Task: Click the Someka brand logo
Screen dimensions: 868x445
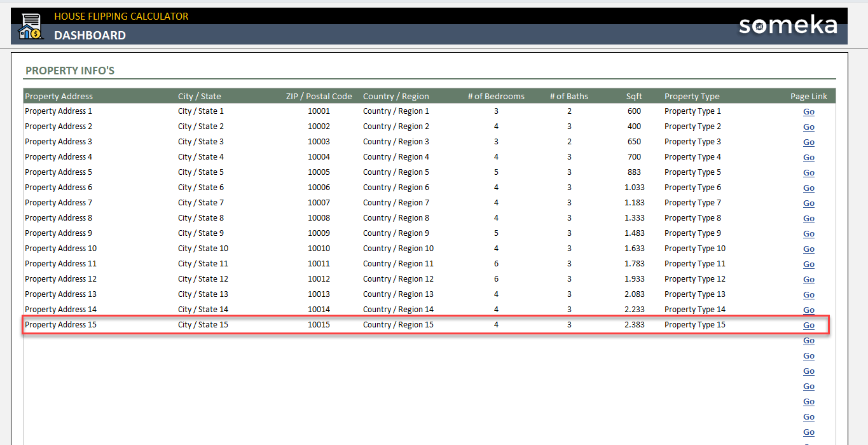Action: click(x=788, y=25)
